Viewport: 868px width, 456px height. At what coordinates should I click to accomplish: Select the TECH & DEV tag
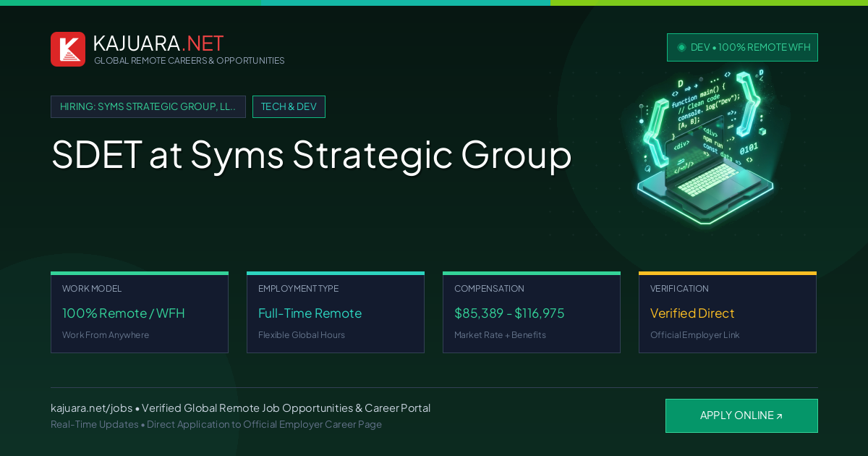pyautogui.click(x=289, y=106)
